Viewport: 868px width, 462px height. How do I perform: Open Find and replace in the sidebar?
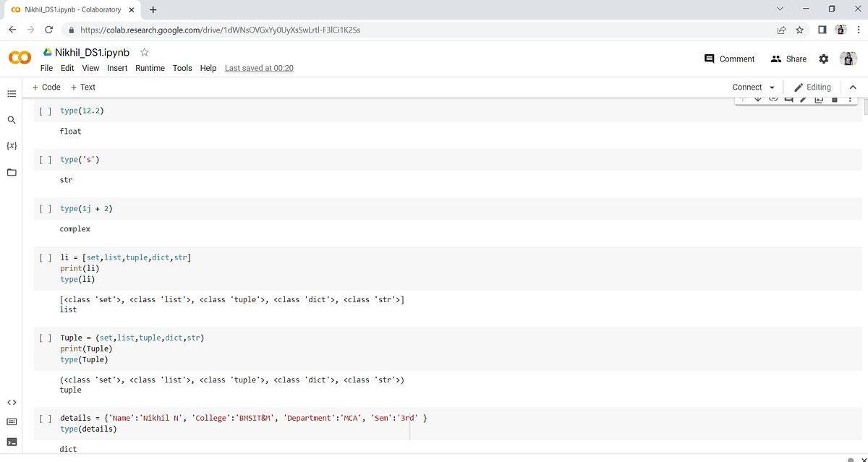click(11, 120)
